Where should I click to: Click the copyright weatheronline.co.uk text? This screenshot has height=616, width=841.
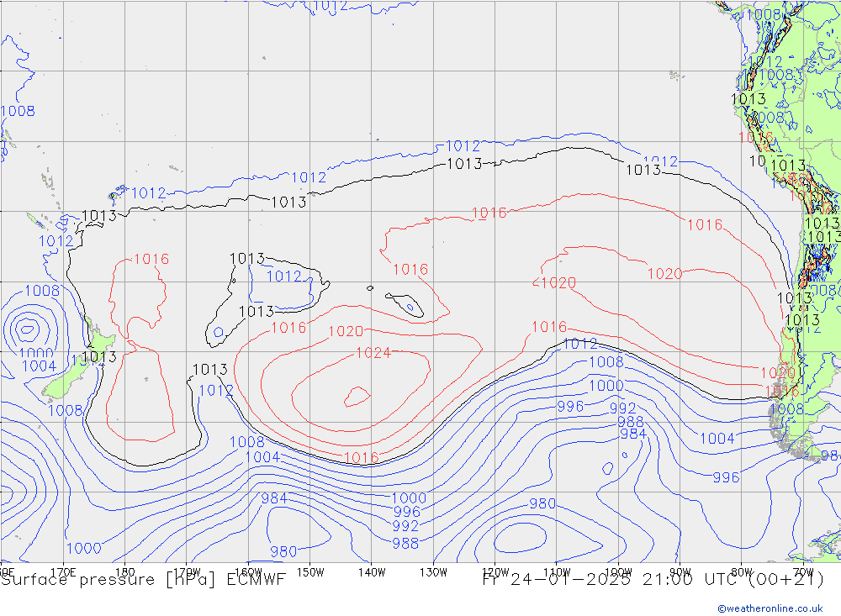click(770, 608)
